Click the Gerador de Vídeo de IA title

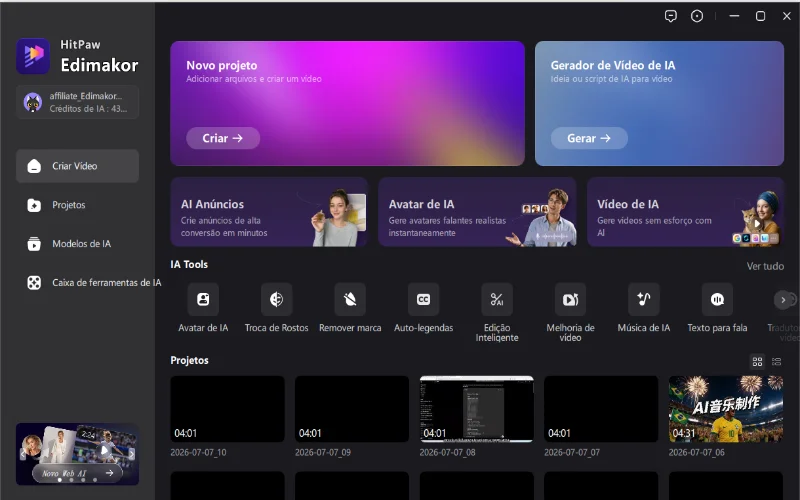click(613, 65)
